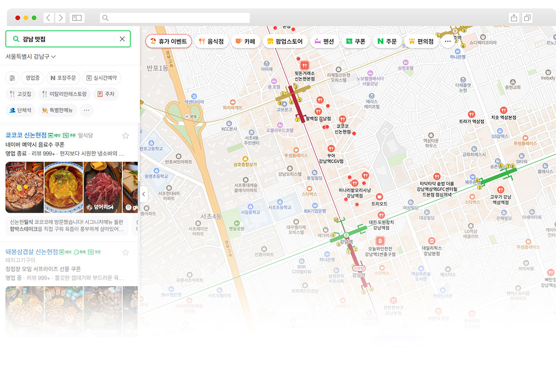
Task: Click the 네이버 예약시 음료수 쿠폰 text
Action: (x=35, y=144)
